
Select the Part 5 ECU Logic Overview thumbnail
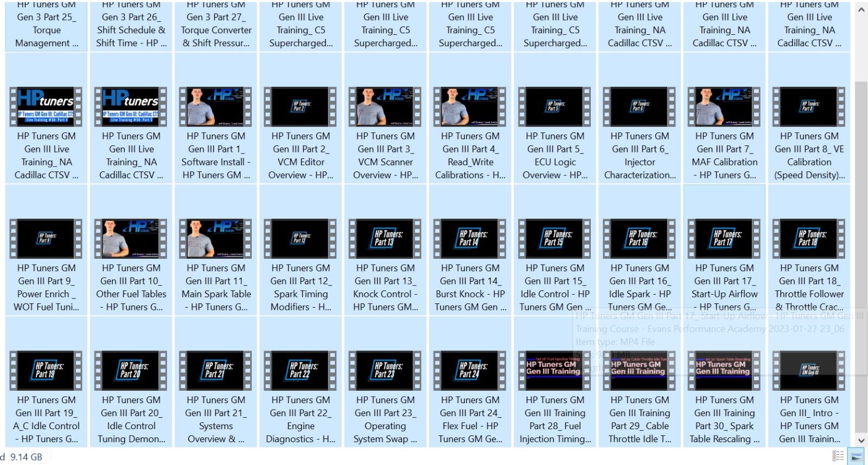click(554, 107)
